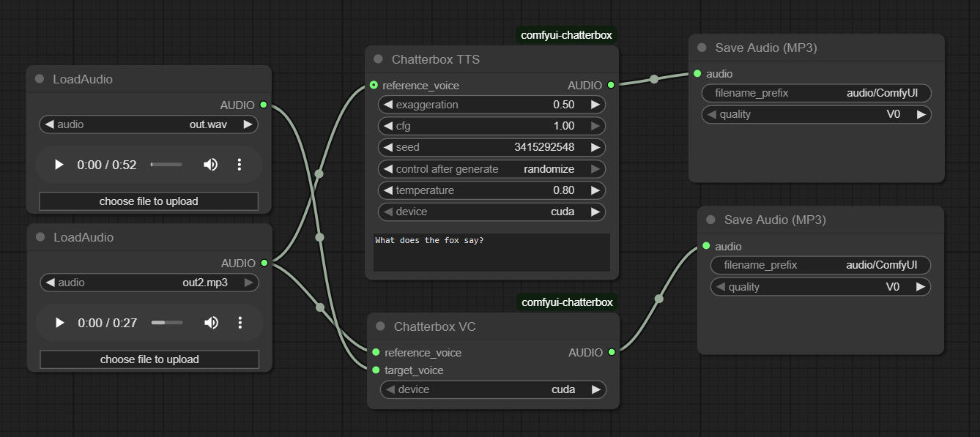The width and height of the screenshot is (980, 437).
Task: Select the Chatterbox TTS node title
Action: tap(436, 59)
